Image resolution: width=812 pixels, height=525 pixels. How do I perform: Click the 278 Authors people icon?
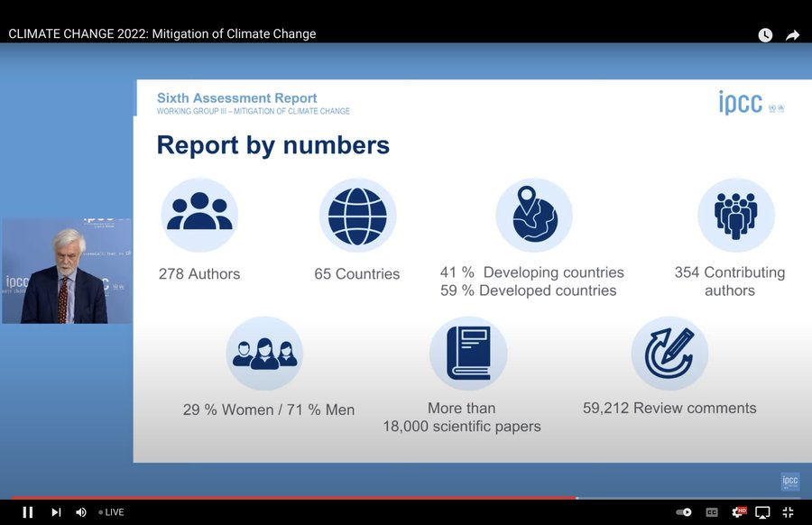pos(199,215)
